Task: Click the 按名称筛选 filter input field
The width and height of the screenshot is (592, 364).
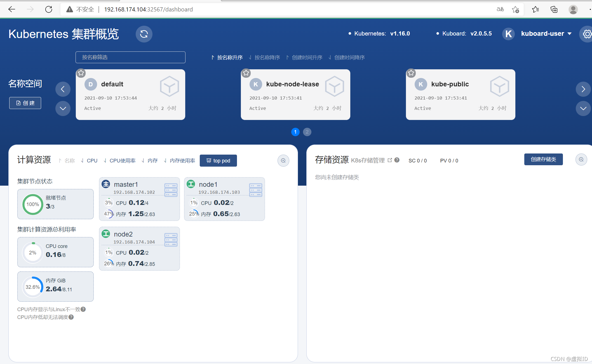Action: click(x=130, y=57)
